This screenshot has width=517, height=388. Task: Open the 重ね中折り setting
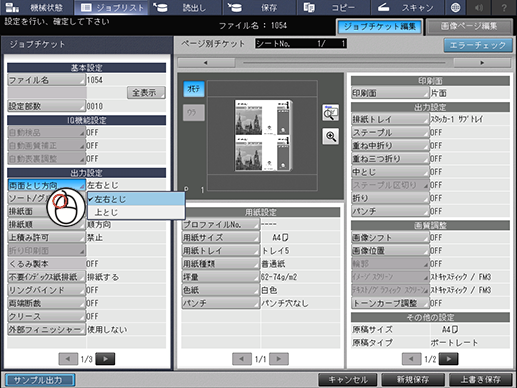pyautogui.click(x=390, y=146)
